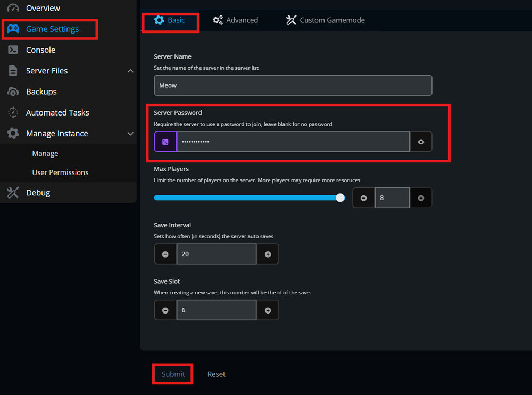Click Reset to discard changes
Image resolution: width=532 pixels, height=395 pixels.
(x=216, y=374)
